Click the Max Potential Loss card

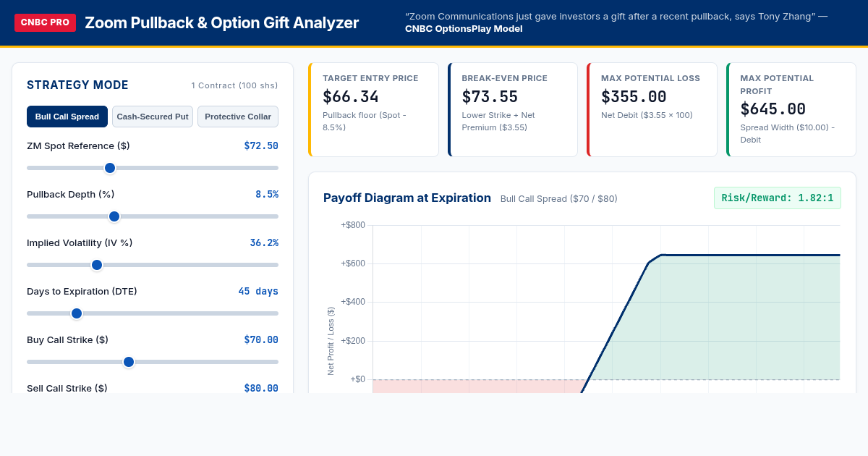(652, 109)
